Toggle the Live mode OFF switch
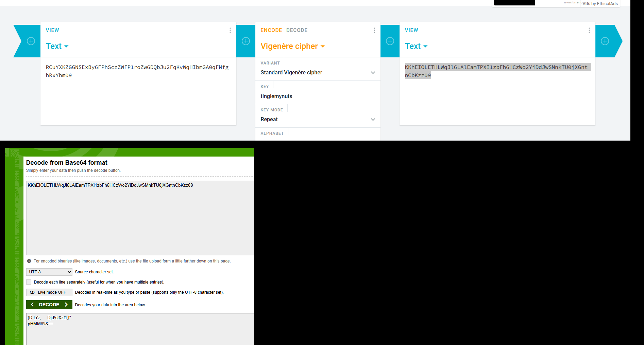This screenshot has height=345, width=644. (x=49, y=292)
